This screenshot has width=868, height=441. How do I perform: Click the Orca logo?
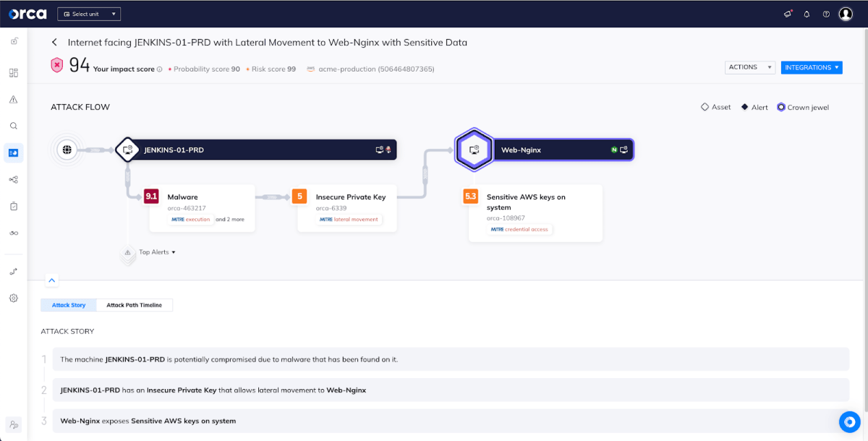point(27,14)
